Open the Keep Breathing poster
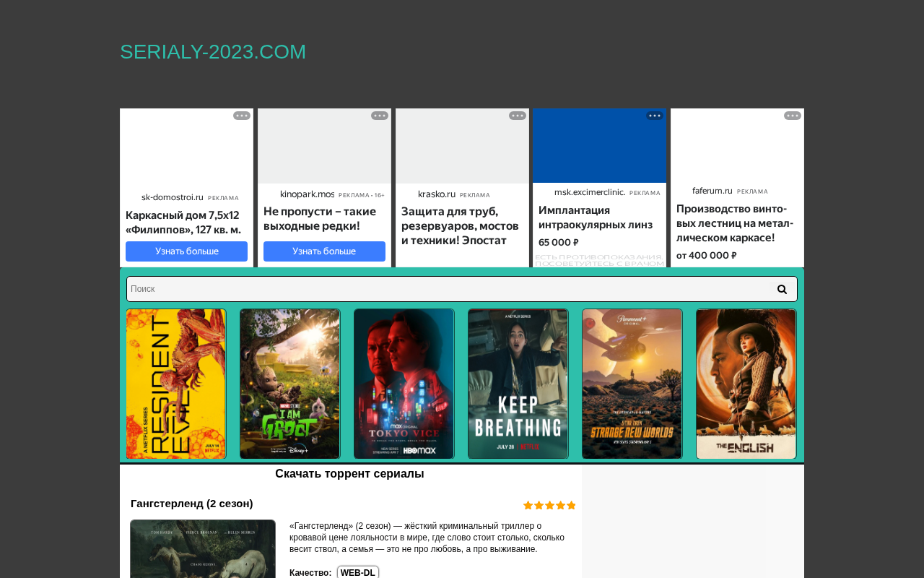 [x=518, y=384]
